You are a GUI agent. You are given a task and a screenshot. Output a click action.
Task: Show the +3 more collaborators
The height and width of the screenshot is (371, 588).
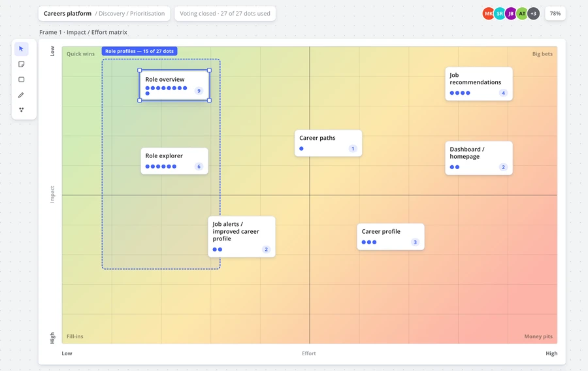click(x=533, y=14)
